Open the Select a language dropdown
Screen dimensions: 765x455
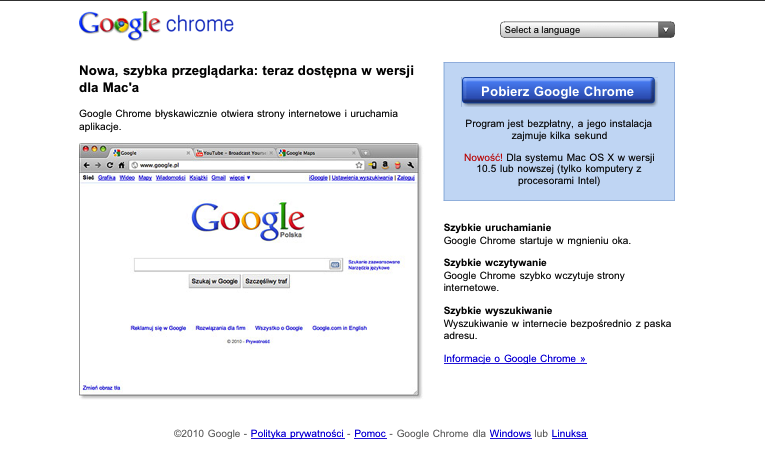(x=587, y=30)
